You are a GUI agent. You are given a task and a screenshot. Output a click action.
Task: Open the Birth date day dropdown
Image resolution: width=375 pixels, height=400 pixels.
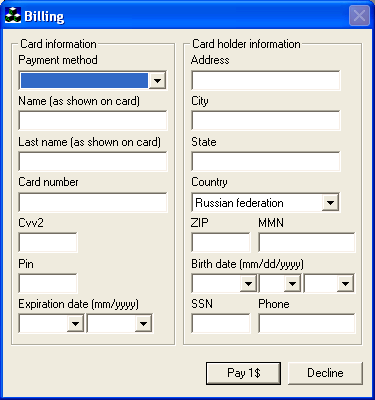pyautogui.click(x=280, y=283)
